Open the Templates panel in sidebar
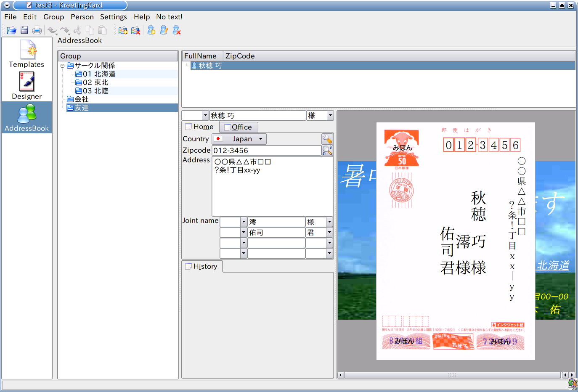 tap(27, 54)
